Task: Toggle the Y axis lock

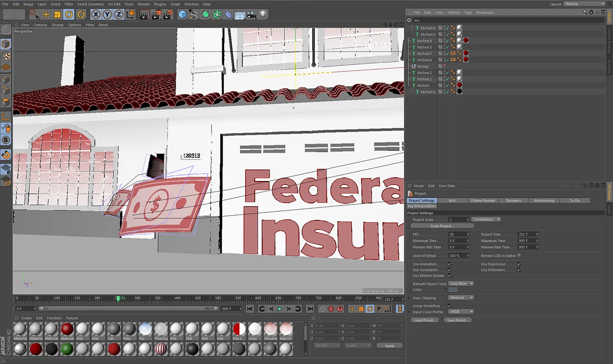Action: point(107,14)
